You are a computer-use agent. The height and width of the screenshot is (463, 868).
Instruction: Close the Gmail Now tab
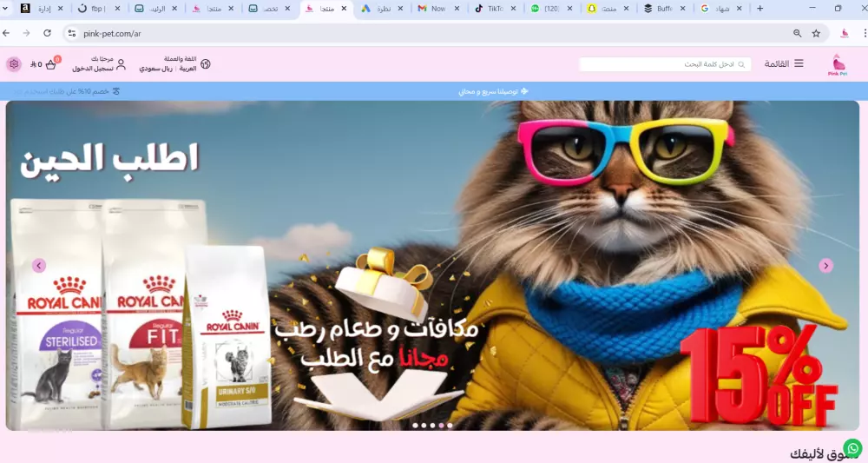(x=457, y=9)
